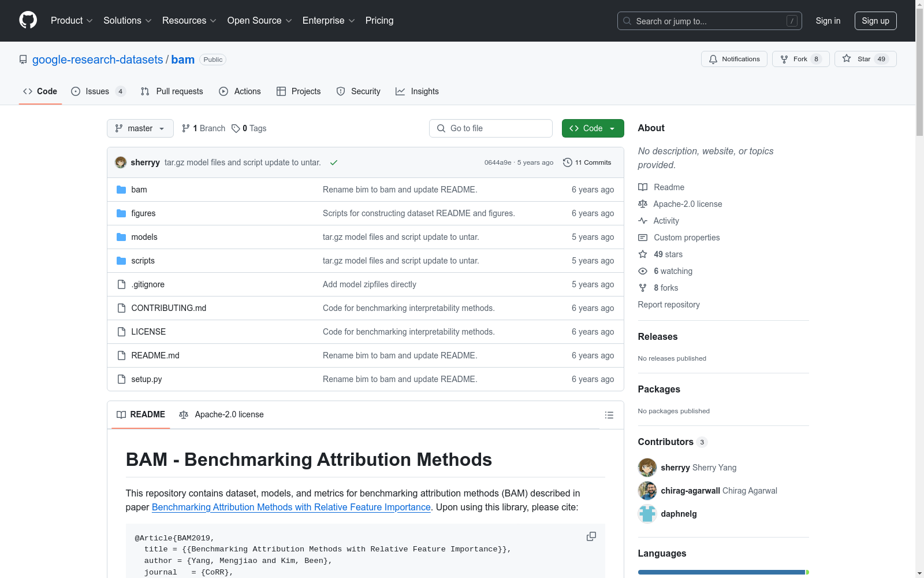Expand the Resources menu
This screenshot has width=924, height=578.
pos(189,20)
